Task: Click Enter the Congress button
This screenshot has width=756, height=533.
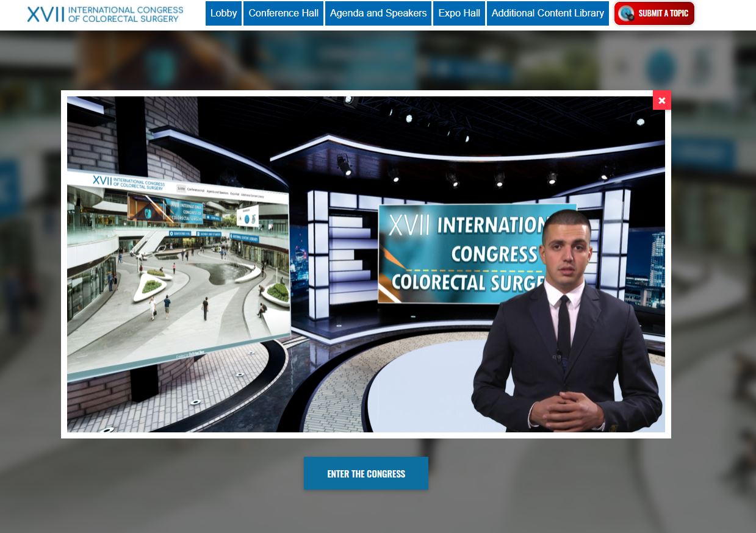Action: 366,473
